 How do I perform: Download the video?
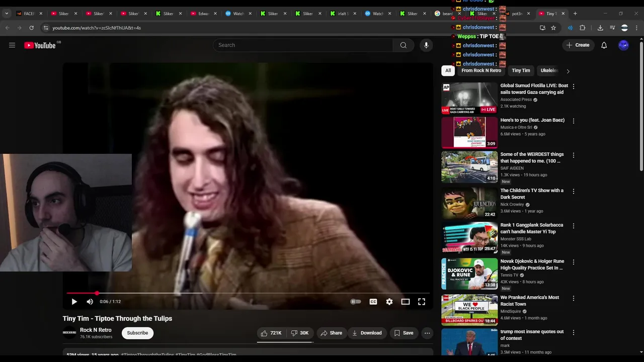[x=367, y=333]
